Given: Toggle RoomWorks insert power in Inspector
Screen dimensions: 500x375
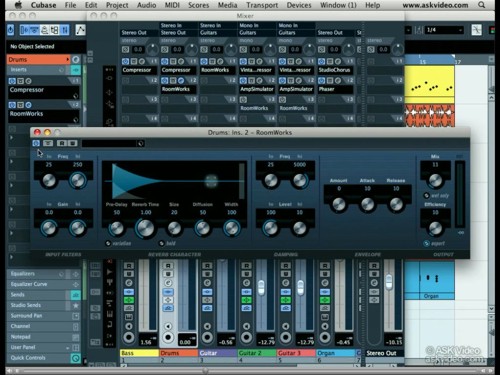Looking at the screenshot, I should (12, 105).
